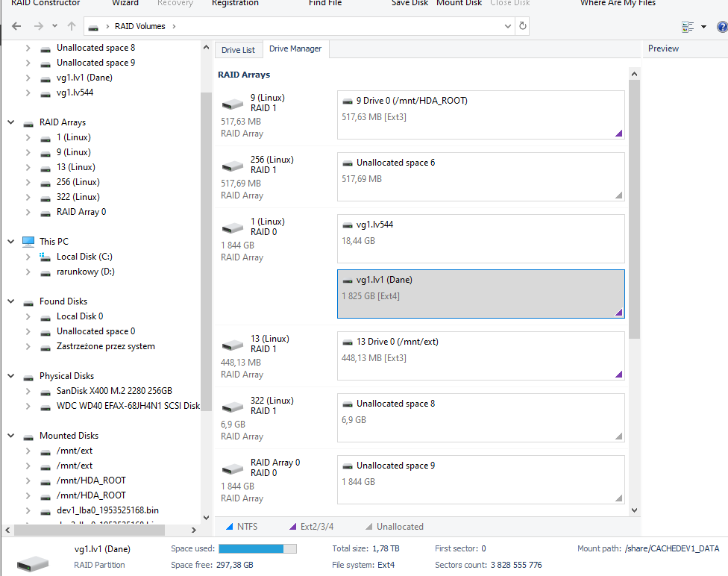Click the Back navigation arrow
The width and height of the screenshot is (728, 576).
(x=16, y=26)
